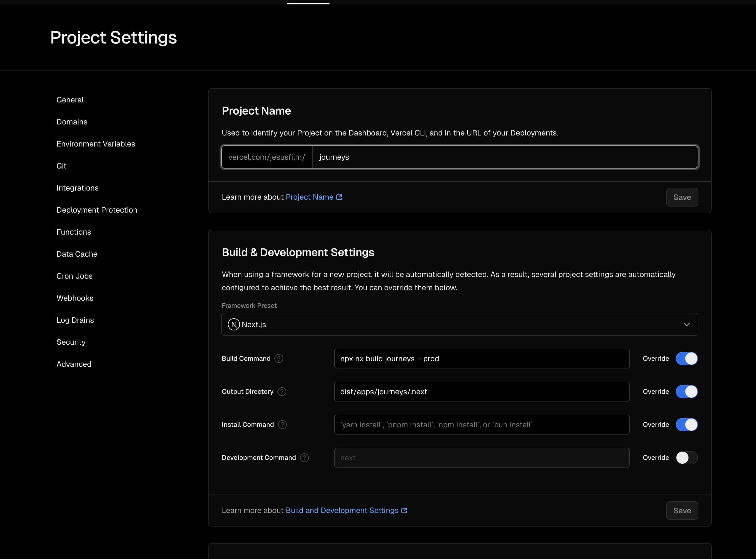Click external-link icon beside Build and Development Settings
The height and width of the screenshot is (559, 756).
tap(404, 510)
